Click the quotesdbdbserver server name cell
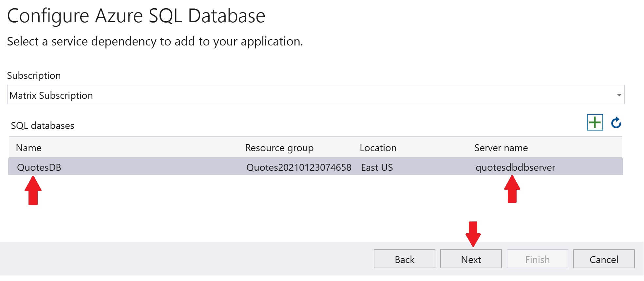This screenshot has width=644, height=281. [x=515, y=167]
